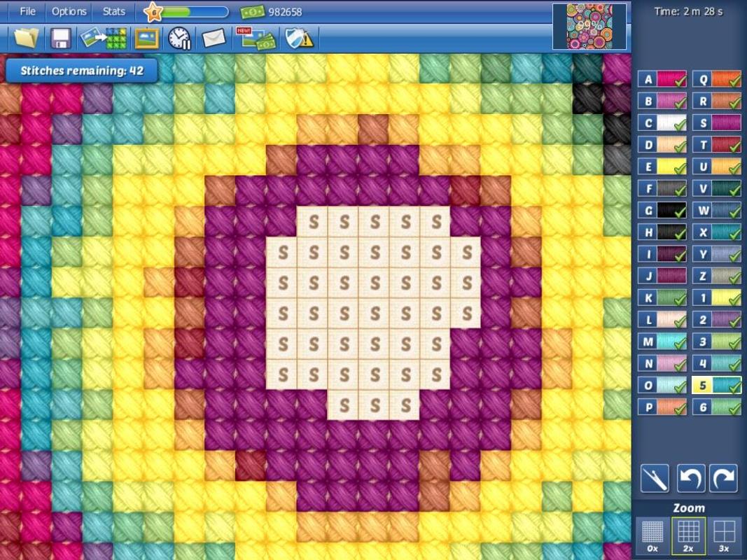Convert a photo to a pattern
747x560 pixels.
104,38
